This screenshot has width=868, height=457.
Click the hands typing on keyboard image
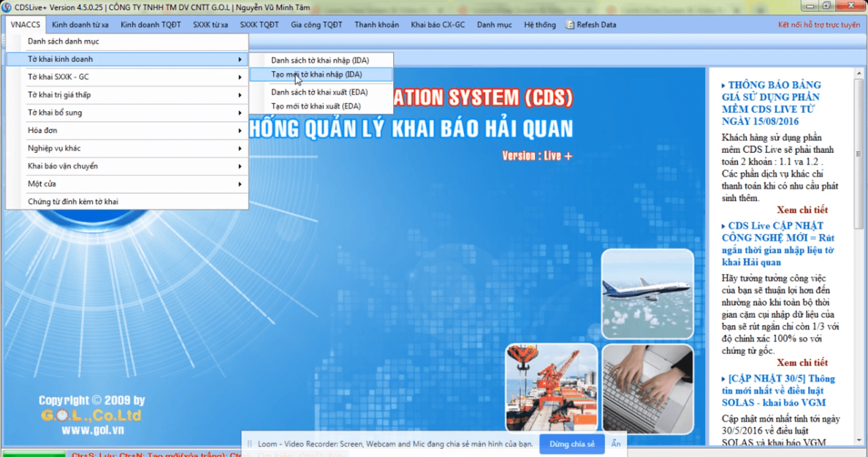(x=647, y=388)
